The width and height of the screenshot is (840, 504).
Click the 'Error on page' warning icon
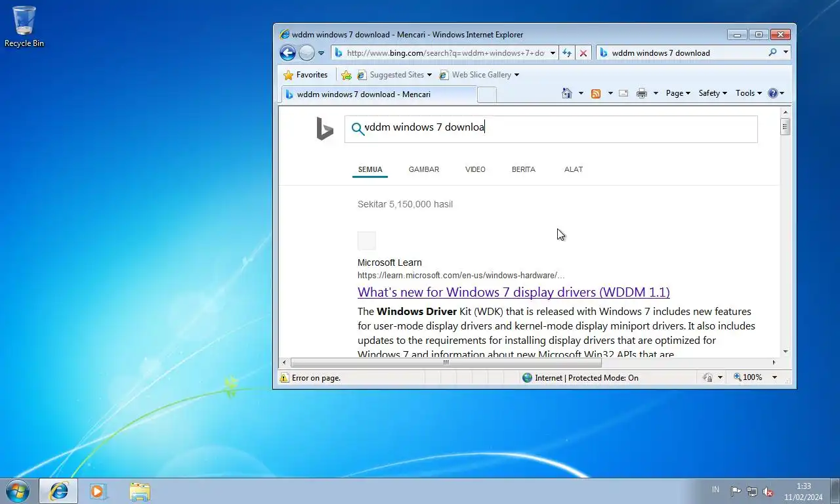point(284,377)
